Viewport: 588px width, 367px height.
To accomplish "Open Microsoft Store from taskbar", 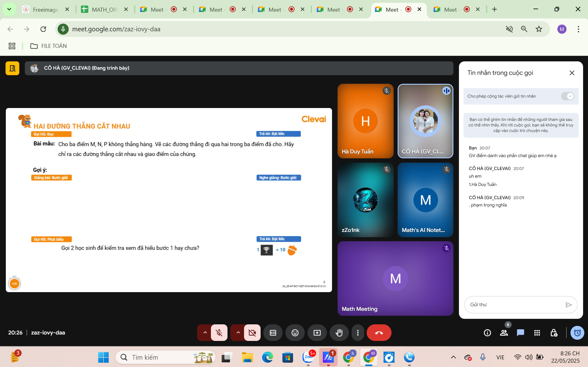I will [x=288, y=357].
